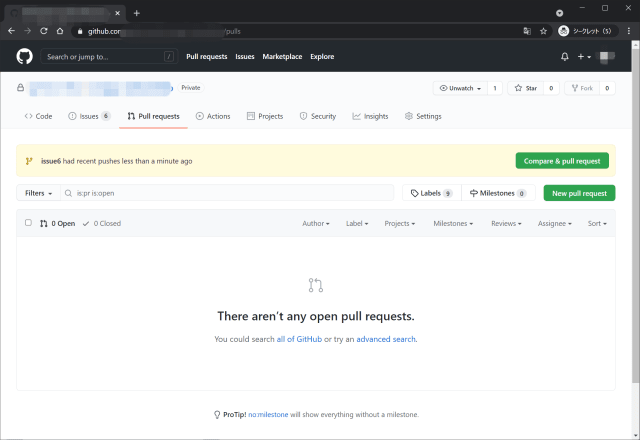The height and width of the screenshot is (440, 640).
Task: Select the repository Pull requests tab
Action: point(153,116)
